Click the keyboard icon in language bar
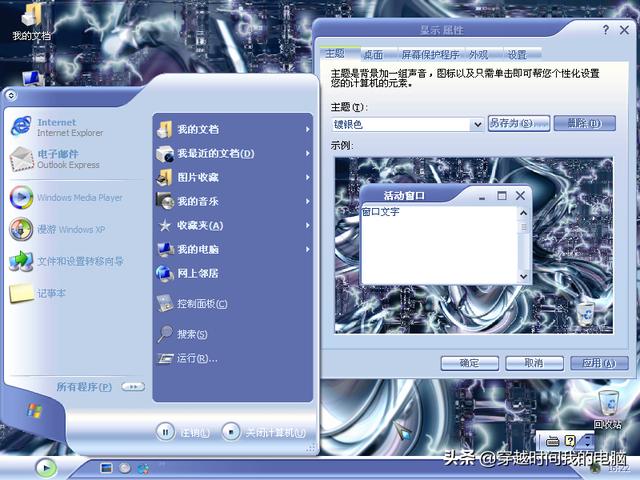 [552, 441]
